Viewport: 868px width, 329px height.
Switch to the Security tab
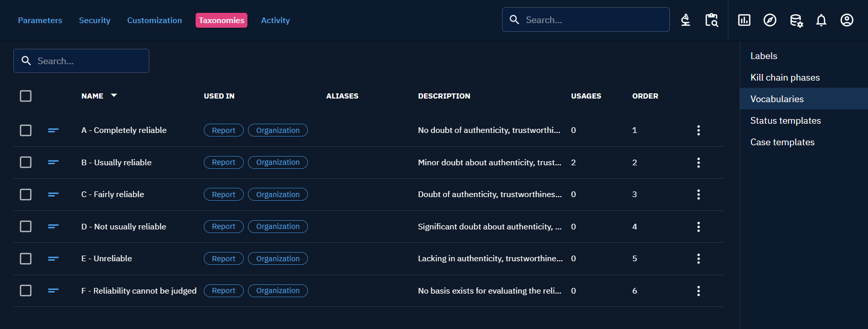pyautogui.click(x=94, y=21)
